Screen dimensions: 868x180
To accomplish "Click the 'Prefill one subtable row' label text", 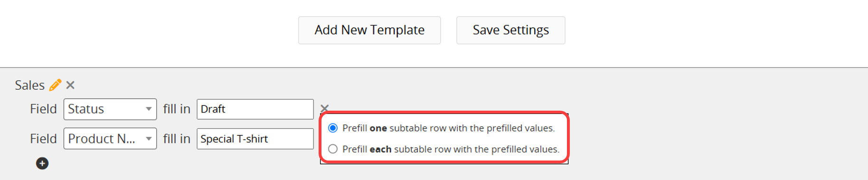I will pyautogui.click(x=448, y=128).
